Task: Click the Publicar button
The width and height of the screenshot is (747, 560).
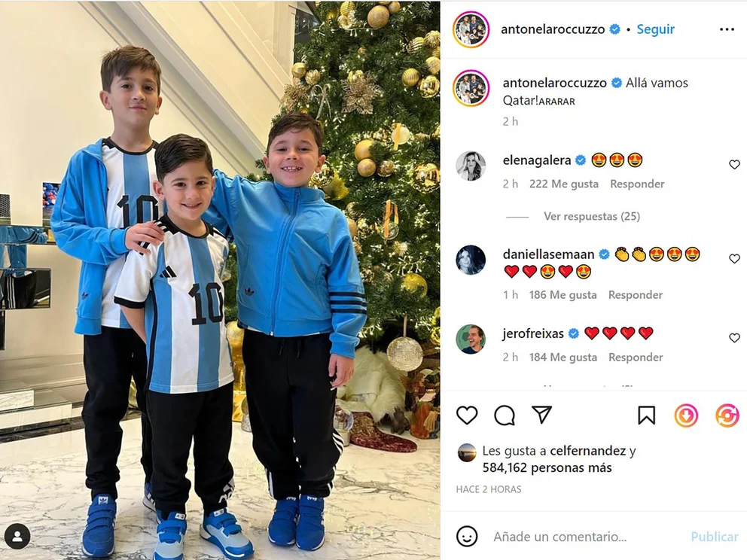Action: tap(714, 537)
